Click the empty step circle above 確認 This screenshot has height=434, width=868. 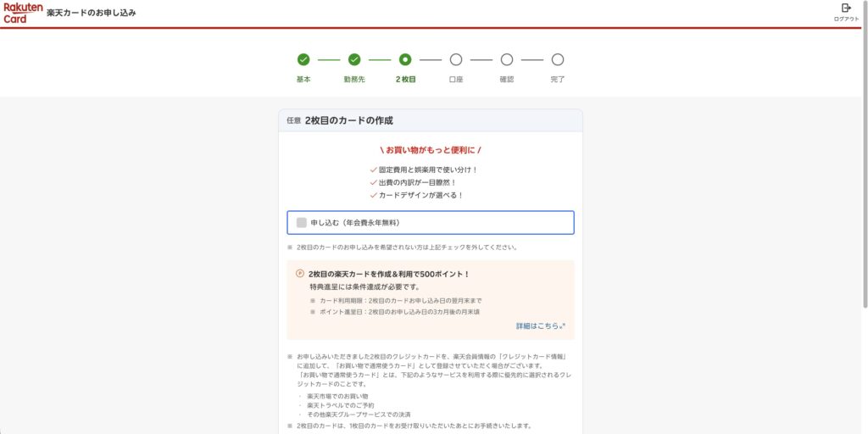tap(507, 59)
